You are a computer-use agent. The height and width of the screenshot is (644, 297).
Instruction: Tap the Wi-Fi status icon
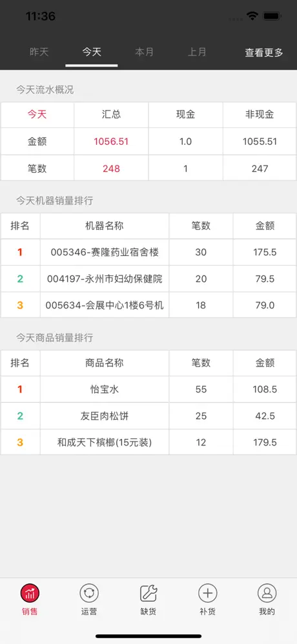(x=252, y=16)
